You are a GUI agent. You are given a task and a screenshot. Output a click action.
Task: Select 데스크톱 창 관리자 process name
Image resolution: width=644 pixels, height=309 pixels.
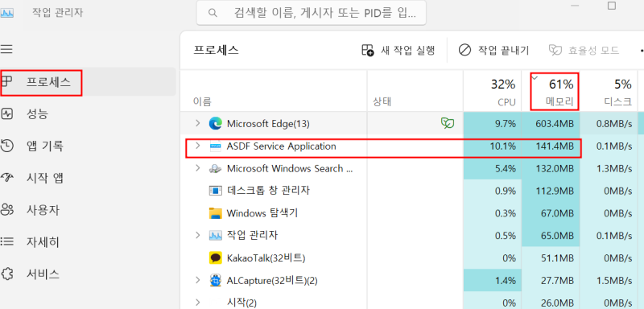[x=268, y=191]
